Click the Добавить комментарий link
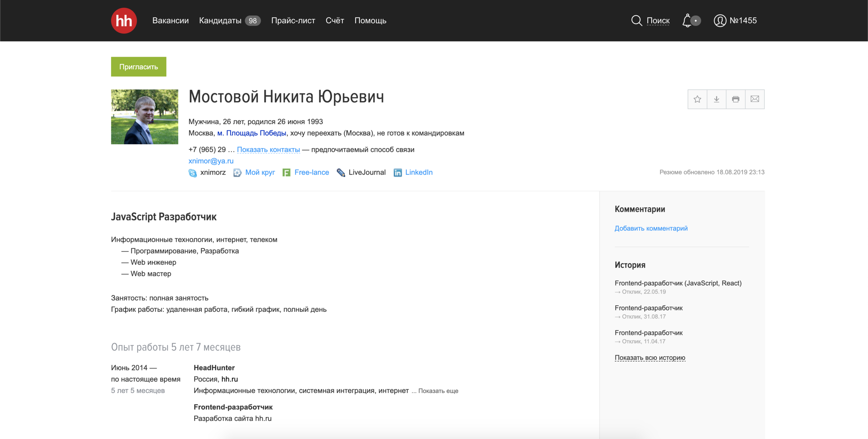The width and height of the screenshot is (868, 439). click(x=651, y=228)
